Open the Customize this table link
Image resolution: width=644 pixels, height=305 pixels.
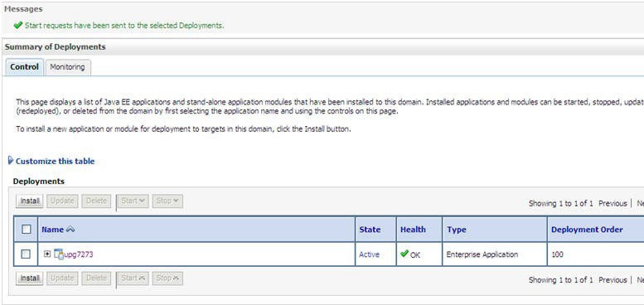(x=55, y=162)
